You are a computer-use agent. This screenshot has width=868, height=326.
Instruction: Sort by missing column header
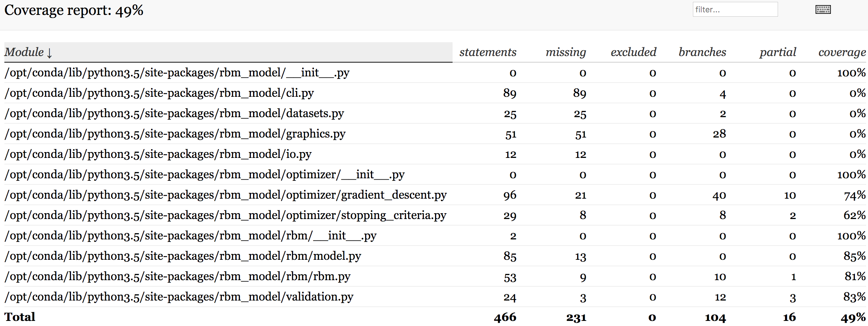[x=566, y=52]
